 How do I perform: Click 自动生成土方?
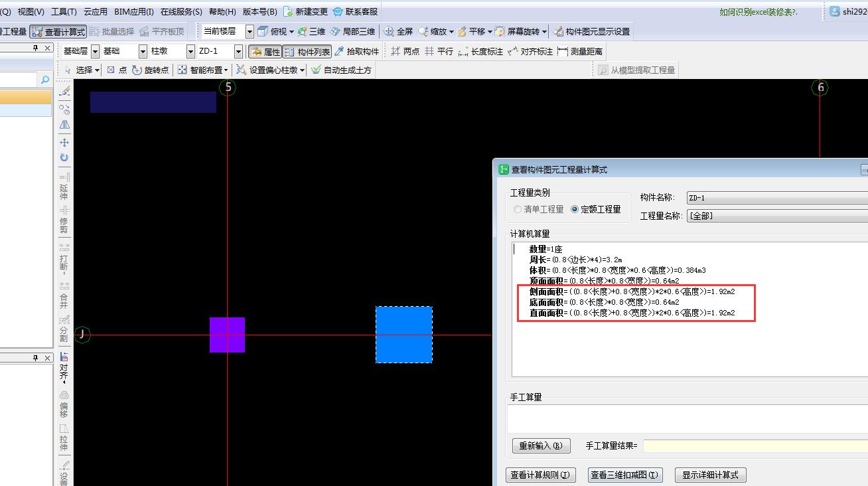point(342,70)
